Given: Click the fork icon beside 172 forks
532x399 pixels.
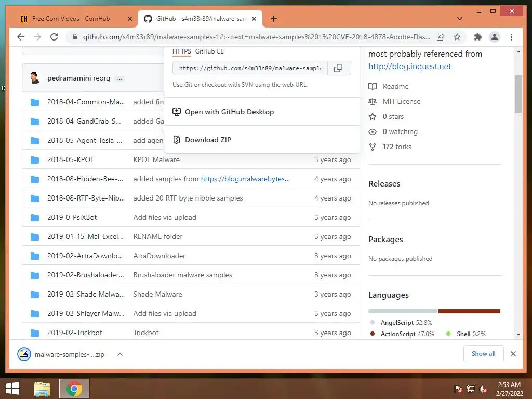Looking at the screenshot, I should click(373, 147).
